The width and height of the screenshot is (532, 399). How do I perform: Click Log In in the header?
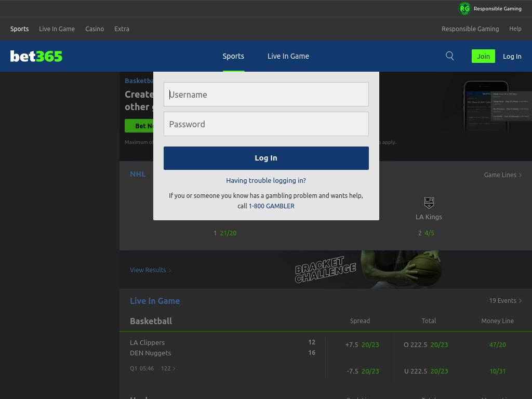[x=512, y=56]
